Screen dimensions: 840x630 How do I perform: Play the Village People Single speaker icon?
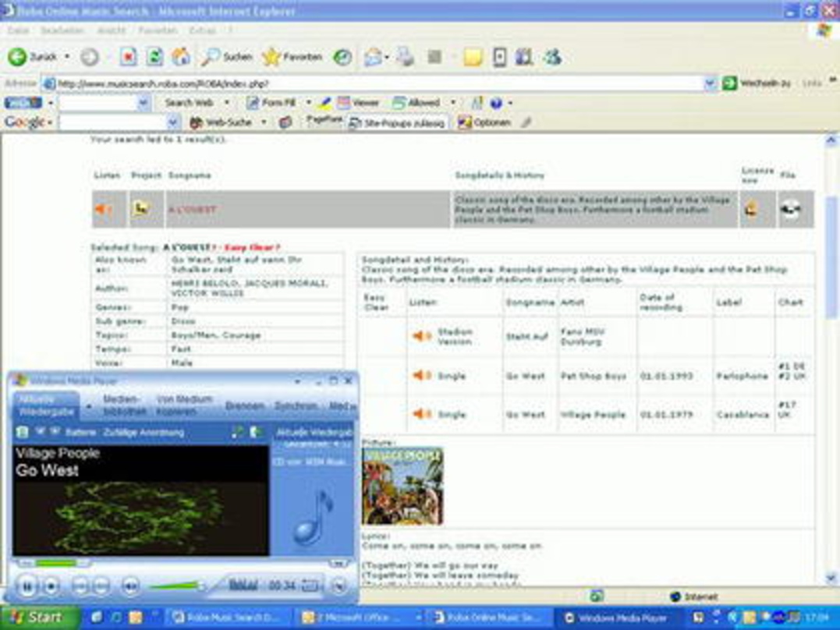tap(422, 414)
